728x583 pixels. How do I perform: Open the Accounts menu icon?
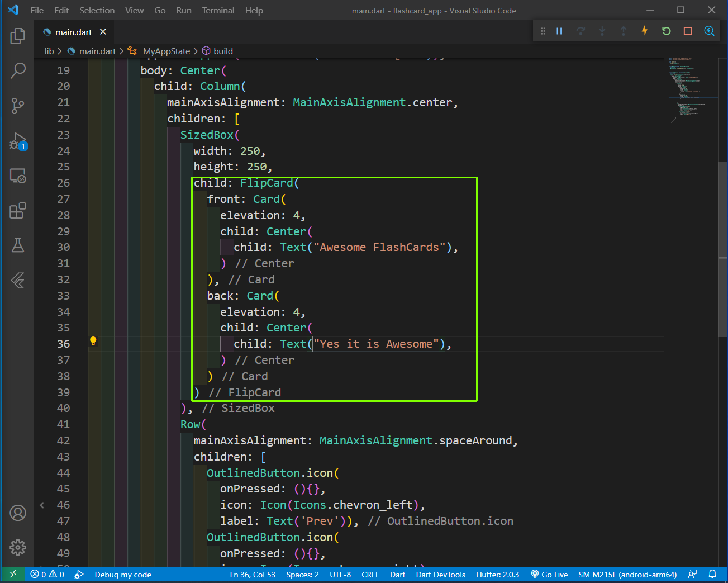(x=18, y=513)
